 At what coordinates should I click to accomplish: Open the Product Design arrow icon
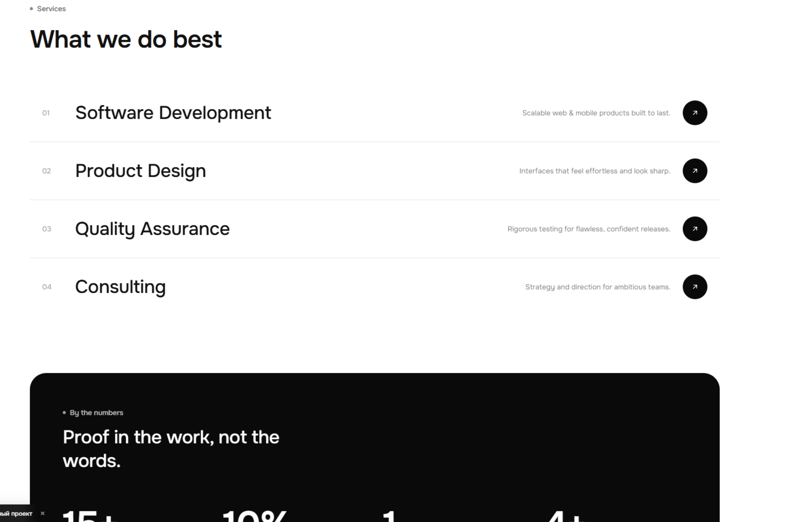(694, 171)
